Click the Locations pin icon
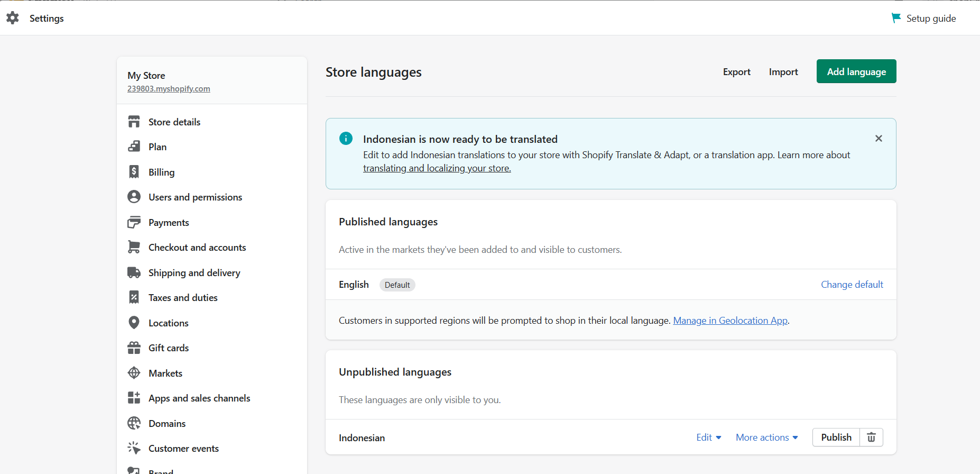This screenshot has height=474, width=980. click(134, 323)
